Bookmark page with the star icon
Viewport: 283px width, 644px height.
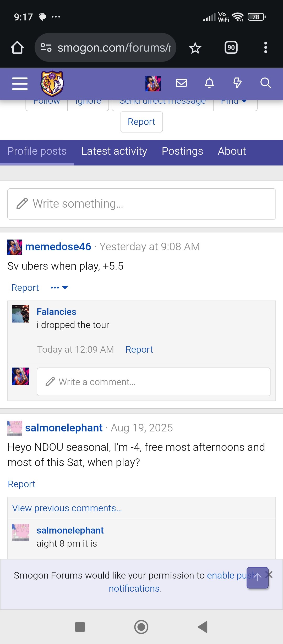(195, 48)
